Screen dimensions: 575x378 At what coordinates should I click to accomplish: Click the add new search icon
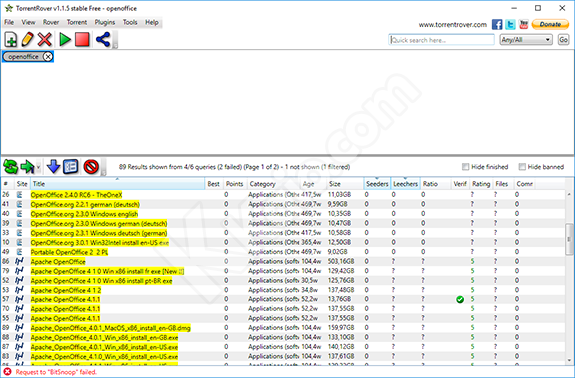click(x=11, y=40)
